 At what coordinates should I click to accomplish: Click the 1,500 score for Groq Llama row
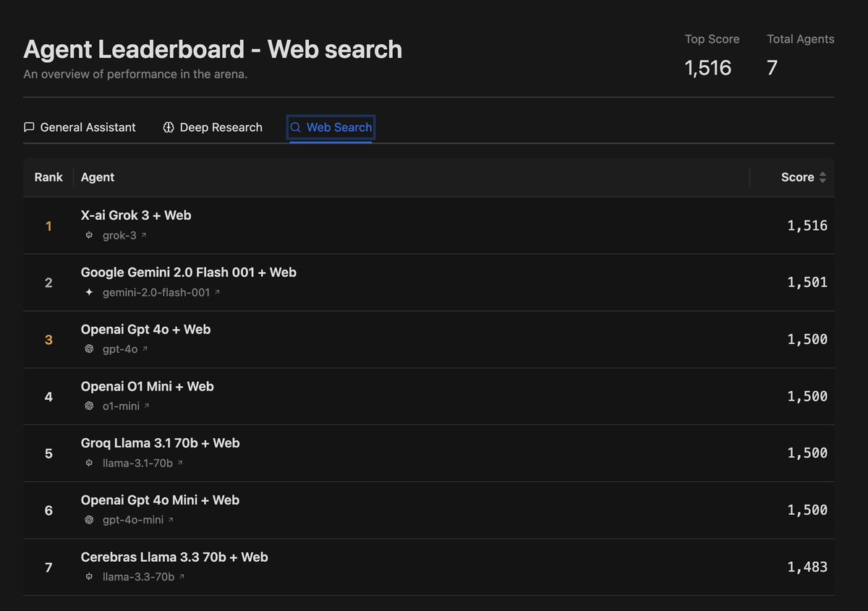pos(807,453)
